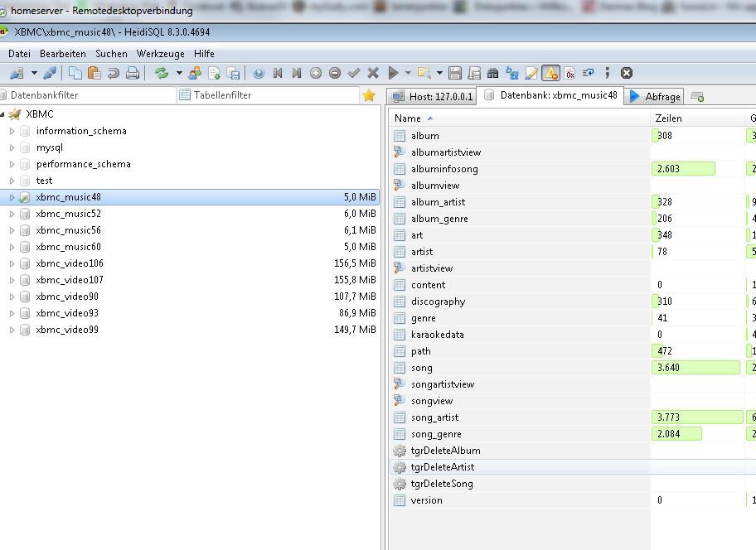Image resolution: width=756 pixels, height=550 pixels.
Task: Open the Suchen menu
Action: (x=111, y=54)
